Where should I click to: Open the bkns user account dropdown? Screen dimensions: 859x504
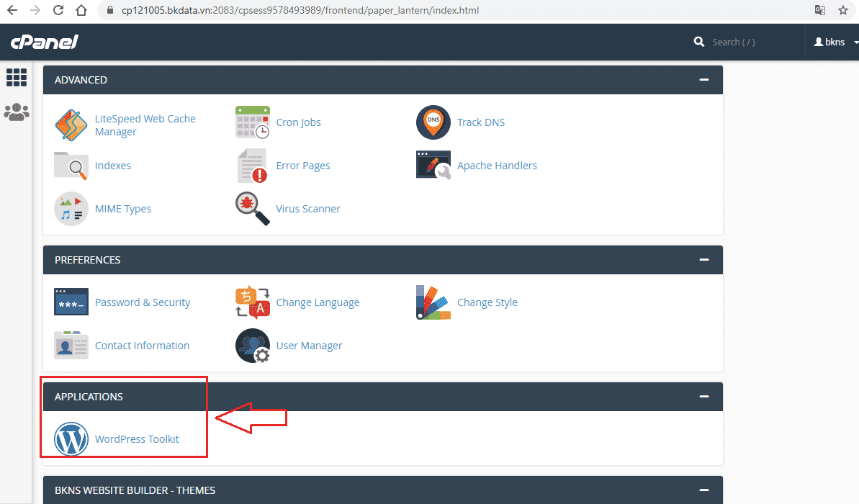click(835, 42)
